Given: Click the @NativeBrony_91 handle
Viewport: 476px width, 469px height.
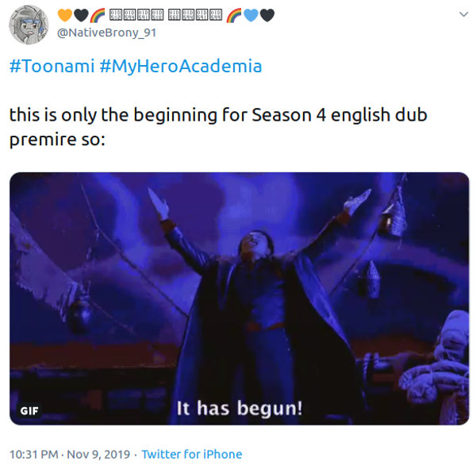Looking at the screenshot, I should click(106, 33).
